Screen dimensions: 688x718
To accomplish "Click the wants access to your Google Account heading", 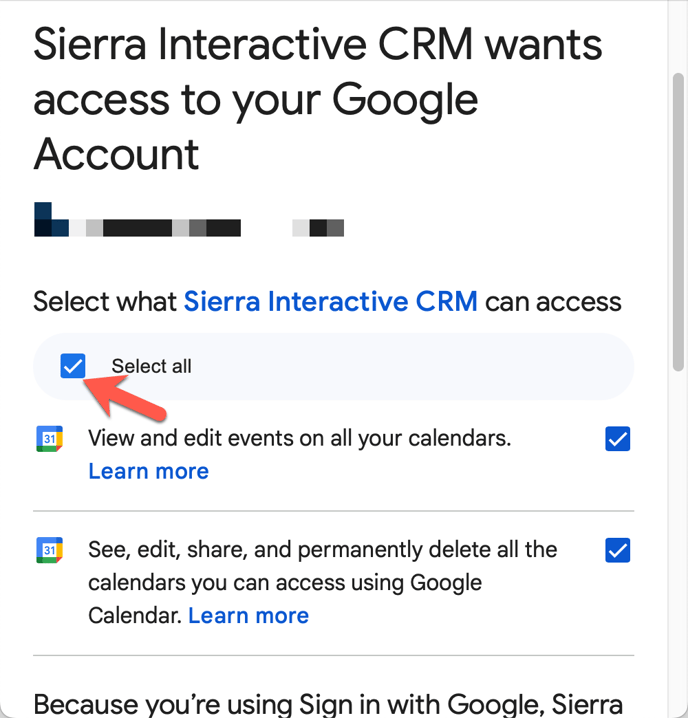I will click(x=317, y=99).
